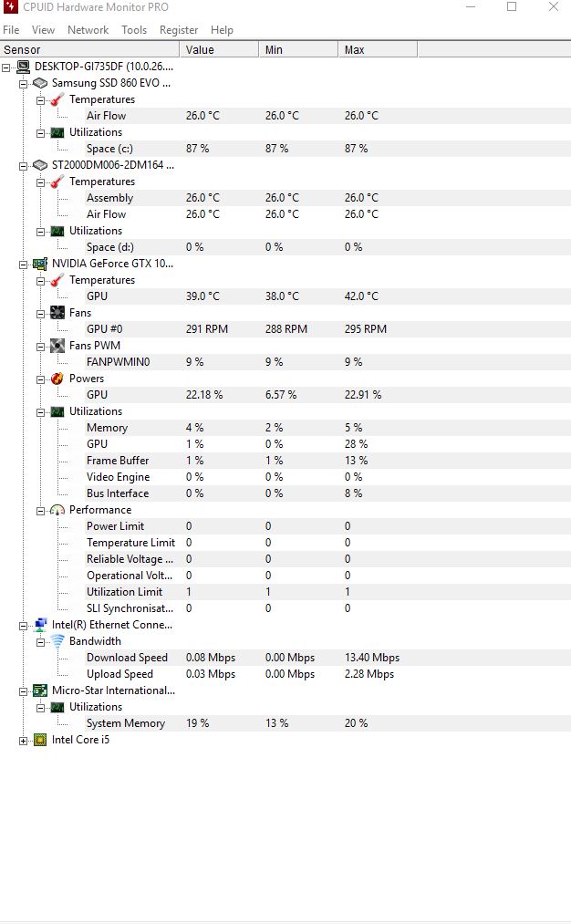Open the Register menu
Image resolution: width=571 pixels, height=924 pixels.
[179, 30]
